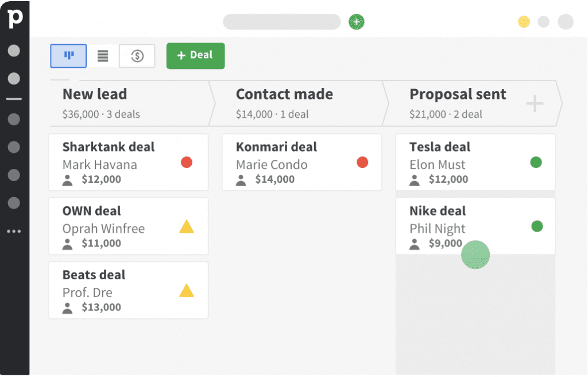Open the sidebar ellipsis more options

coord(14,231)
